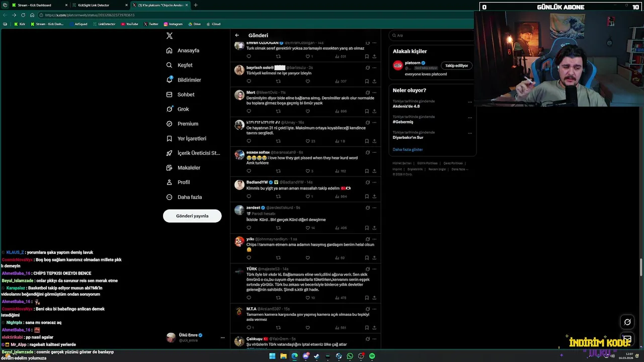This screenshot has height=362, width=644.
Task: Open more options on zerdest reply
Action: pos(374,207)
